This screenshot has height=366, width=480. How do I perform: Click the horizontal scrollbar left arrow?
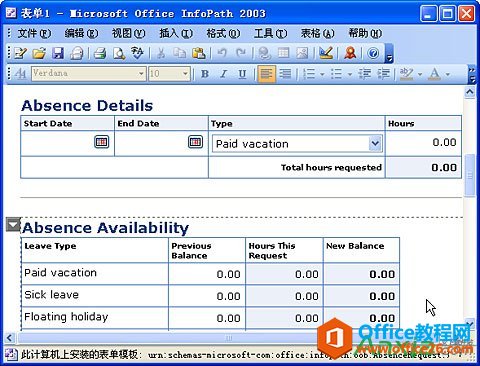pos(9,338)
